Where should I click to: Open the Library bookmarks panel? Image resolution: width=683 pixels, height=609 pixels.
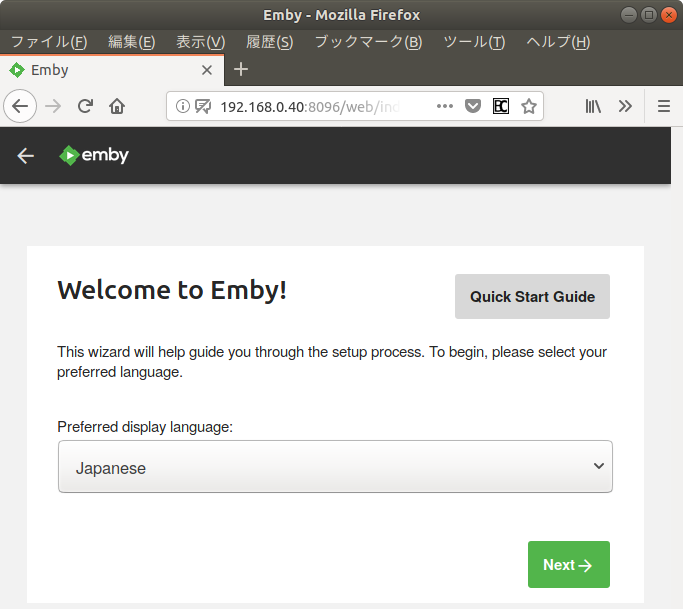593,106
